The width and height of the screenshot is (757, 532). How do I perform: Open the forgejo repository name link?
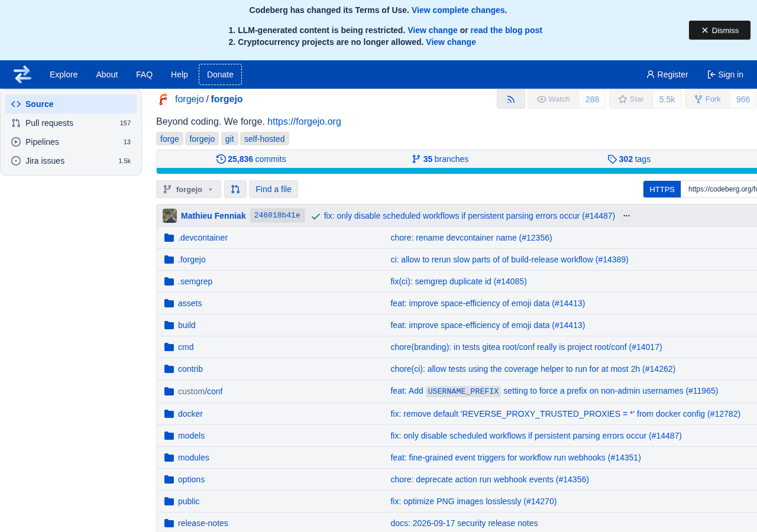227,99
